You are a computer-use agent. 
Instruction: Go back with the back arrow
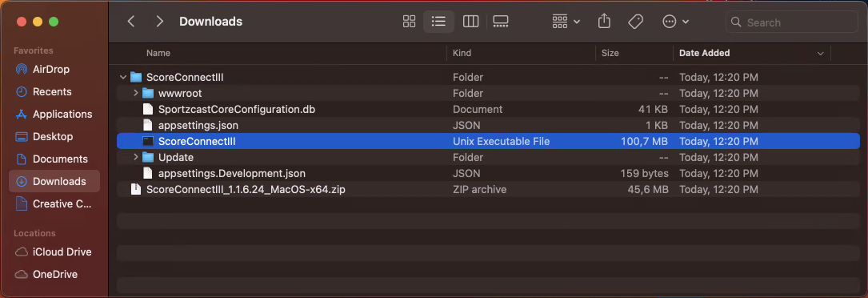(130, 22)
